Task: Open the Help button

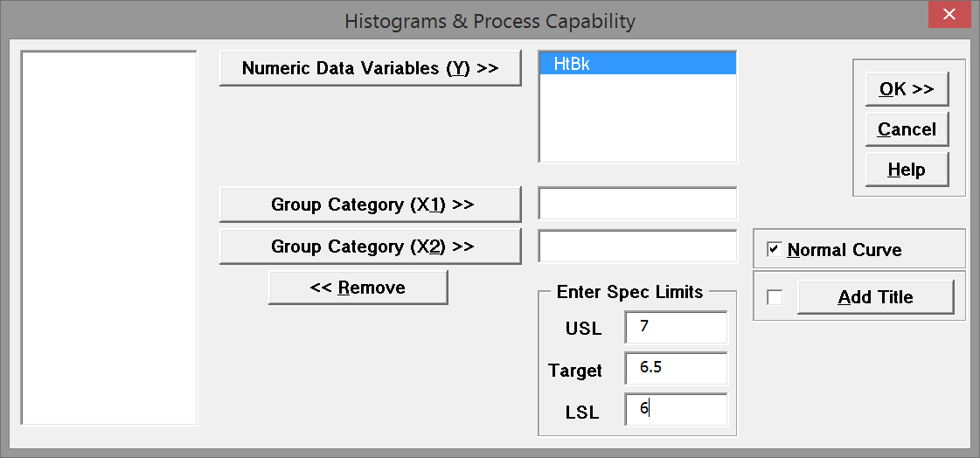Action: (x=907, y=170)
